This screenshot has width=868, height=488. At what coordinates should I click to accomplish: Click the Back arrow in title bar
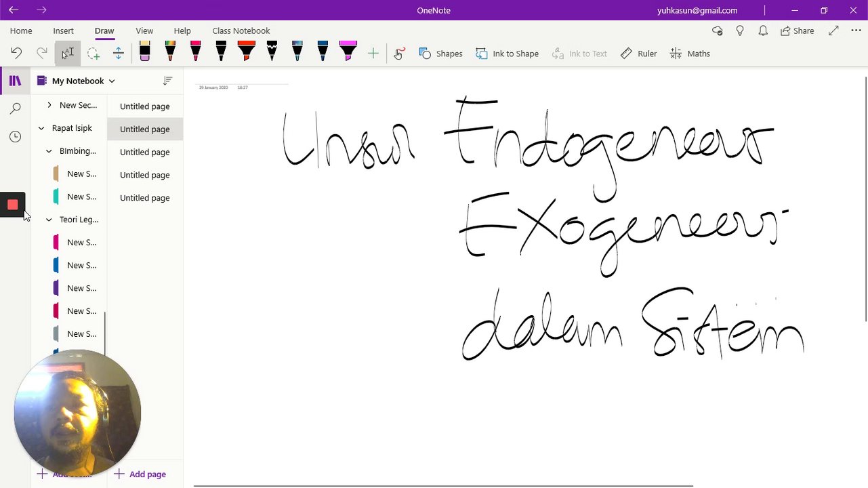(14, 10)
